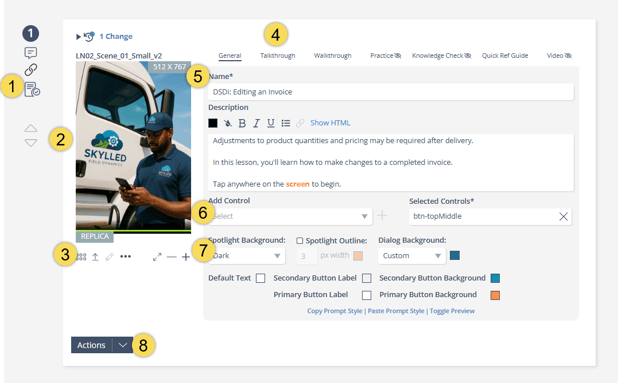Image resolution: width=618 pixels, height=383 pixels.
Task: Open the comments icon in left sidebar
Action: point(31,52)
